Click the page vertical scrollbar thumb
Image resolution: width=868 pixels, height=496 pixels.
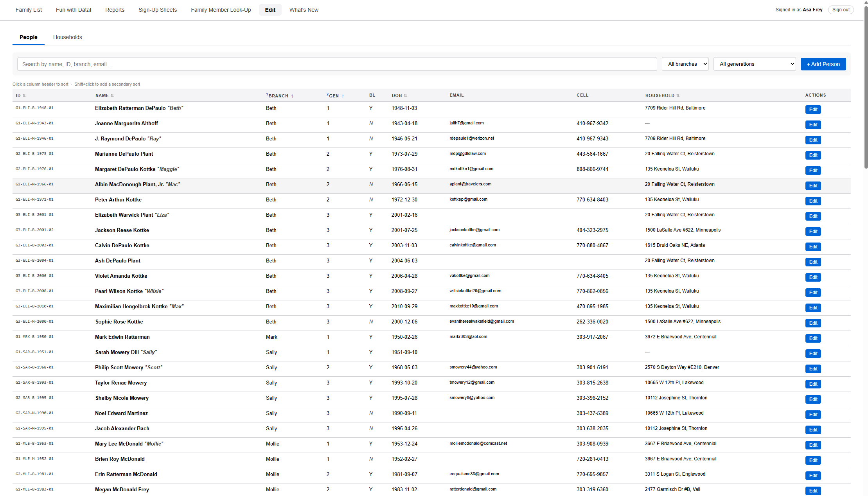click(866, 87)
